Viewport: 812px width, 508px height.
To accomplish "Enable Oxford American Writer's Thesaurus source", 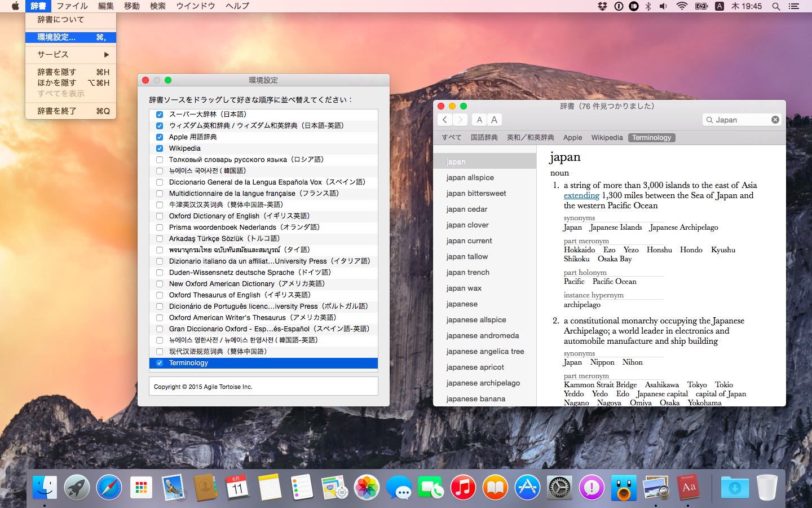I will 160,318.
